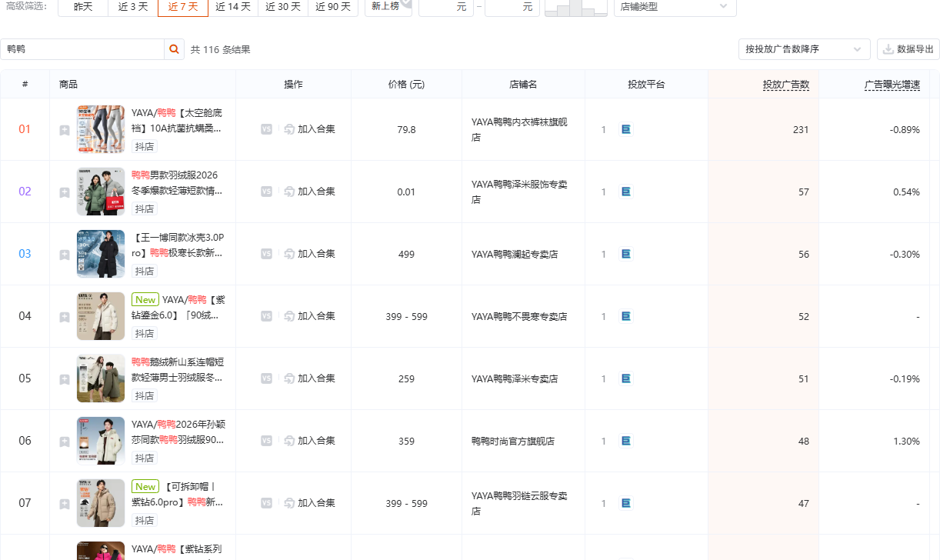Open product title 鸭鸭男款羽绒服2026

pyautogui.click(x=178, y=182)
